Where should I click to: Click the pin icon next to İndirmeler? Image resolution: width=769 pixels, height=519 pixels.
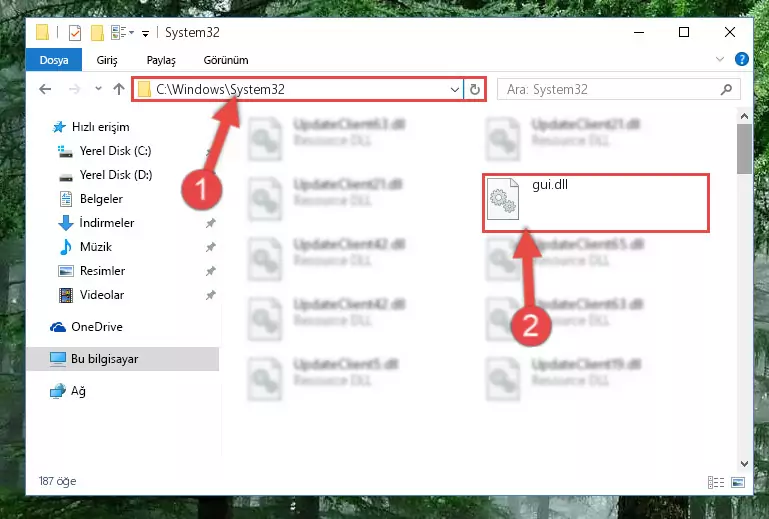point(210,223)
